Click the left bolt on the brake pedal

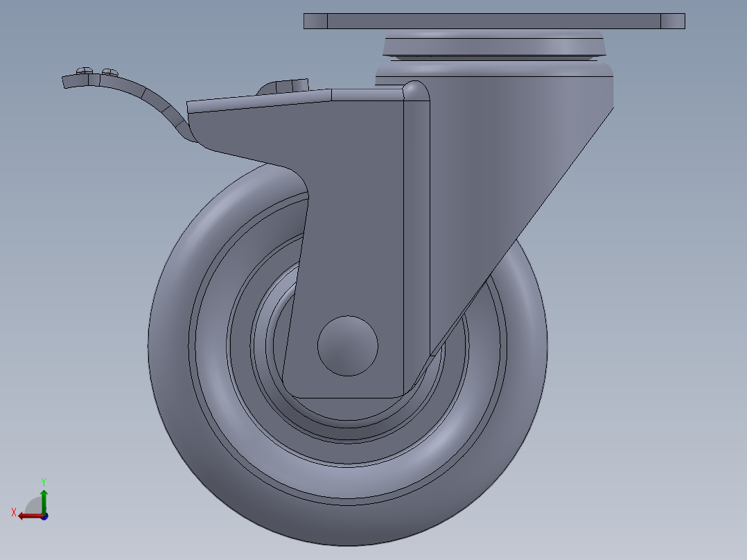point(85,70)
